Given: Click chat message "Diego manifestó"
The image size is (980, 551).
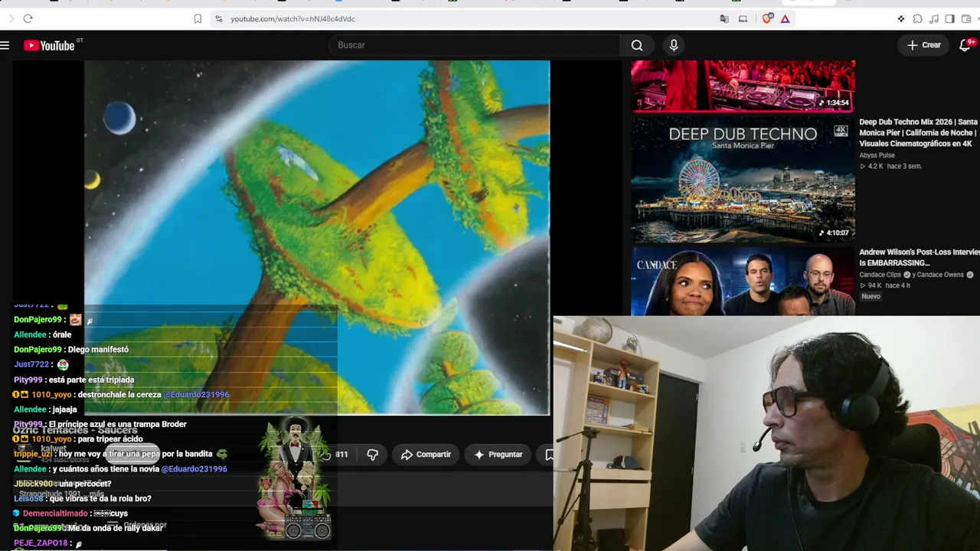Looking at the screenshot, I should tap(98, 350).
